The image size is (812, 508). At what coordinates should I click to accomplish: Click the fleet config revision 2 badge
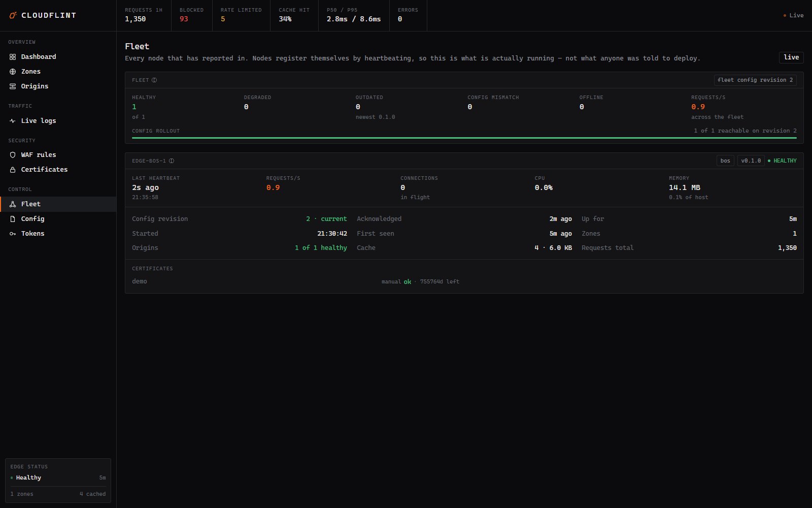(x=755, y=80)
